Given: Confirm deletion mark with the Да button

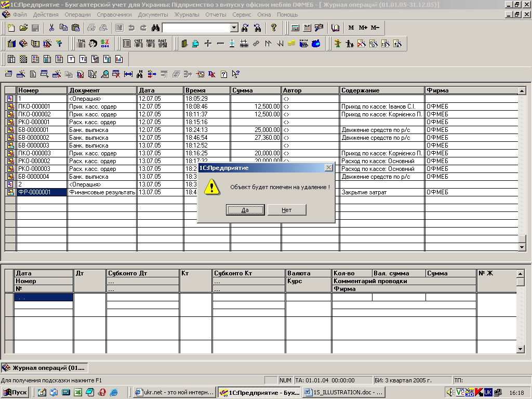Looking at the screenshot, I should 245,210.
